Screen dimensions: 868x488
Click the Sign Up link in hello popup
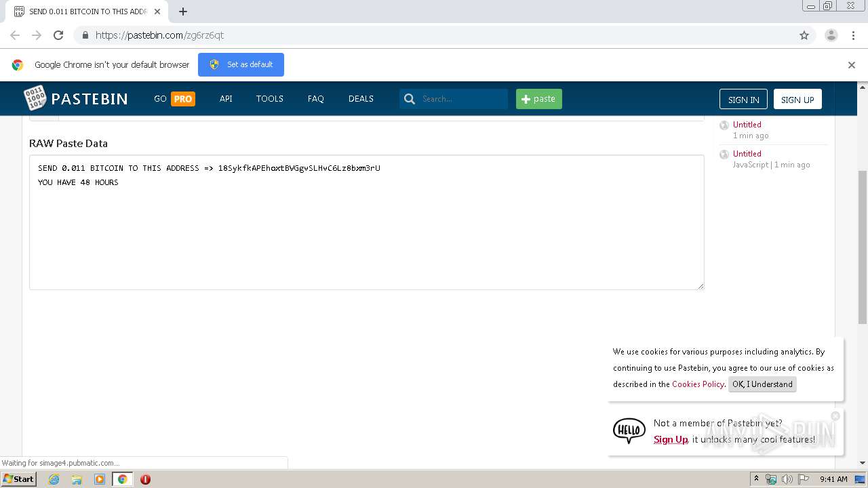click(671, 440)
